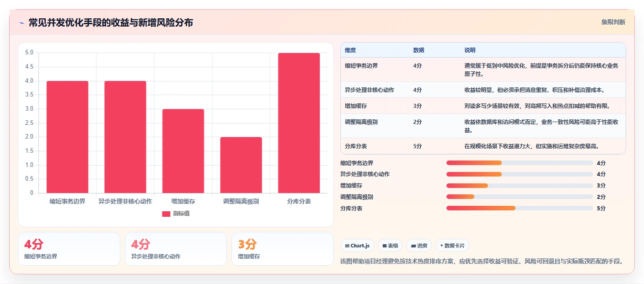Click the 维度 column header

(350, 50)
